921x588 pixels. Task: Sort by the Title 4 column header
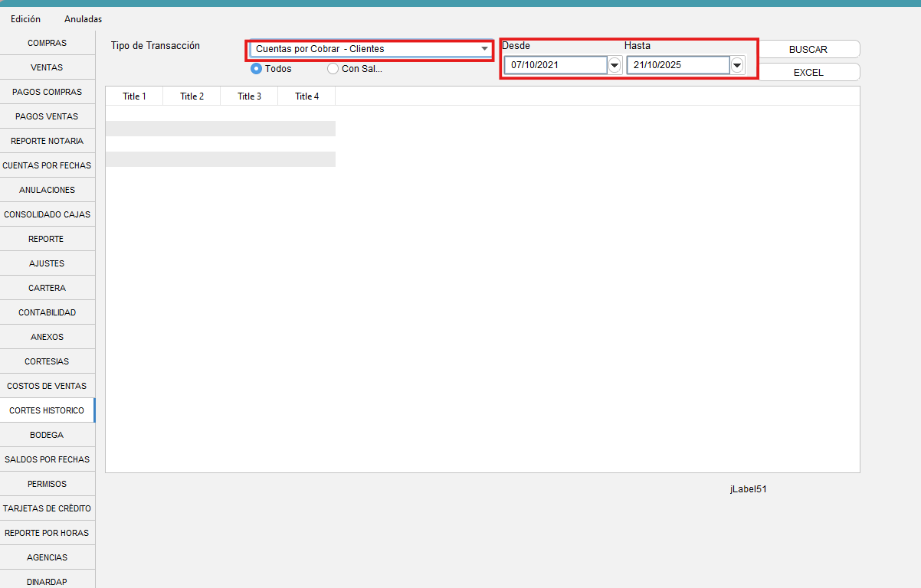pos(306,96)
